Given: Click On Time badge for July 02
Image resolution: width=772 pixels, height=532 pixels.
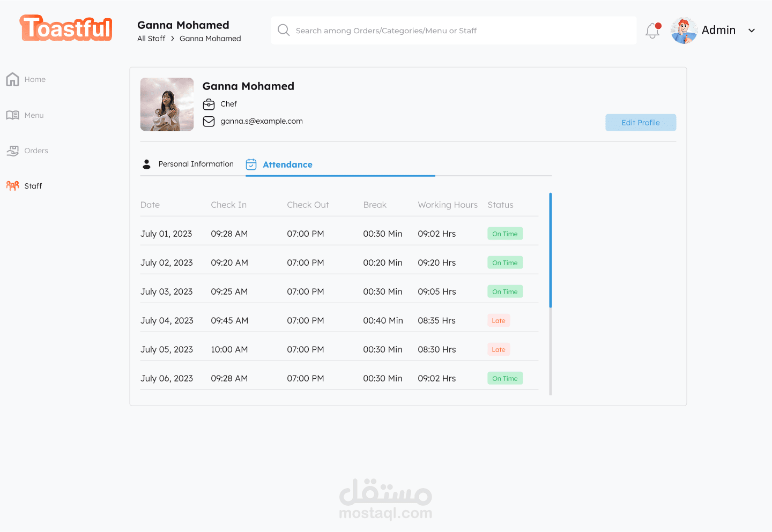Looking at the screenshot, I should click(505, 263).
